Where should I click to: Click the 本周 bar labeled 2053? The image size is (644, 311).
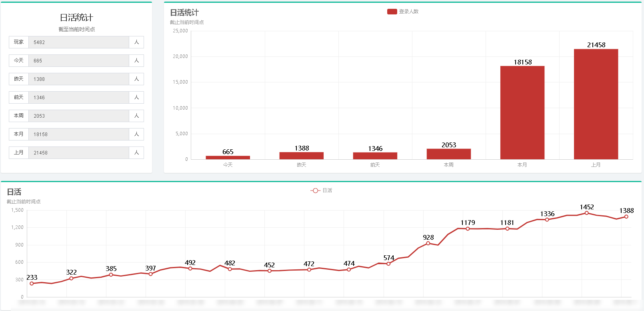coord(449,154)
